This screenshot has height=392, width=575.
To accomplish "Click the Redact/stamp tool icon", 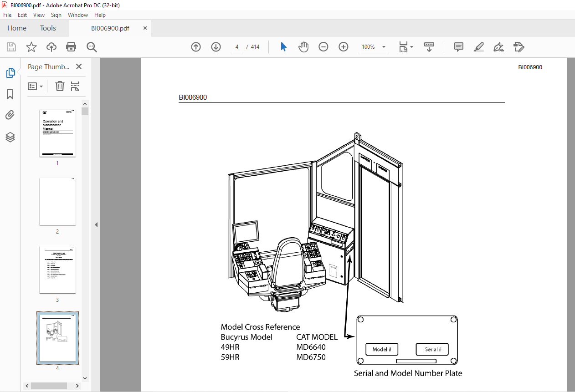I will (519, 47).
